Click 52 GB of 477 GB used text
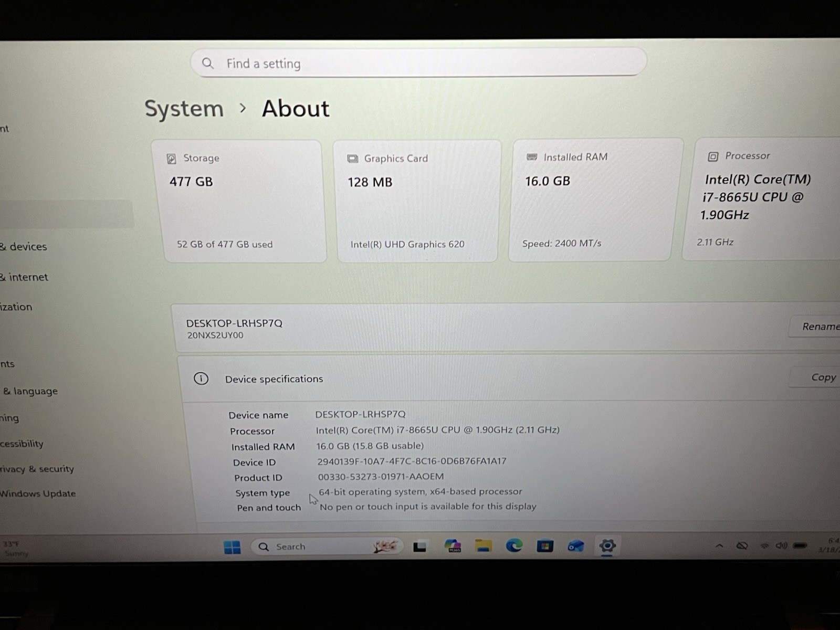 (225, 244)
